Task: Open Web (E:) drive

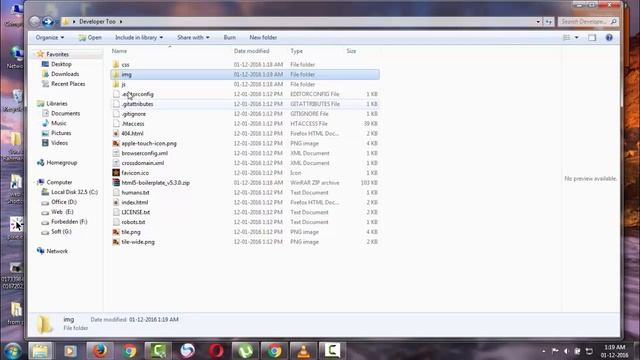Action: 62,211
